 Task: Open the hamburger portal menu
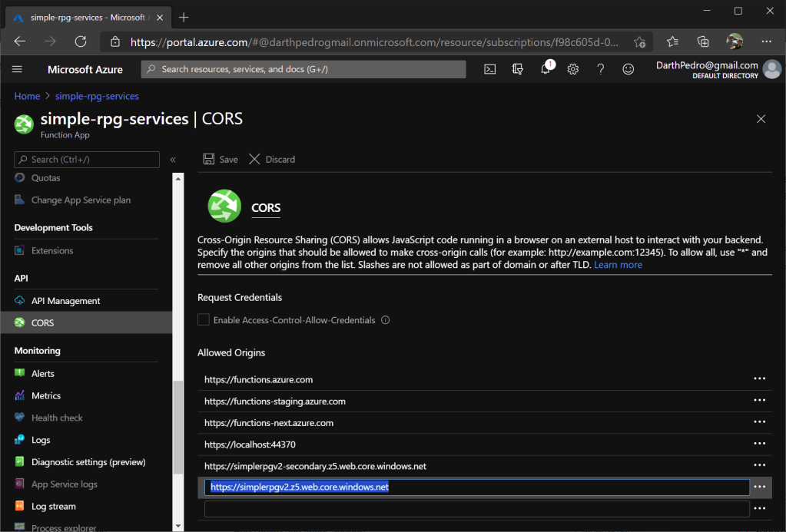18,69
